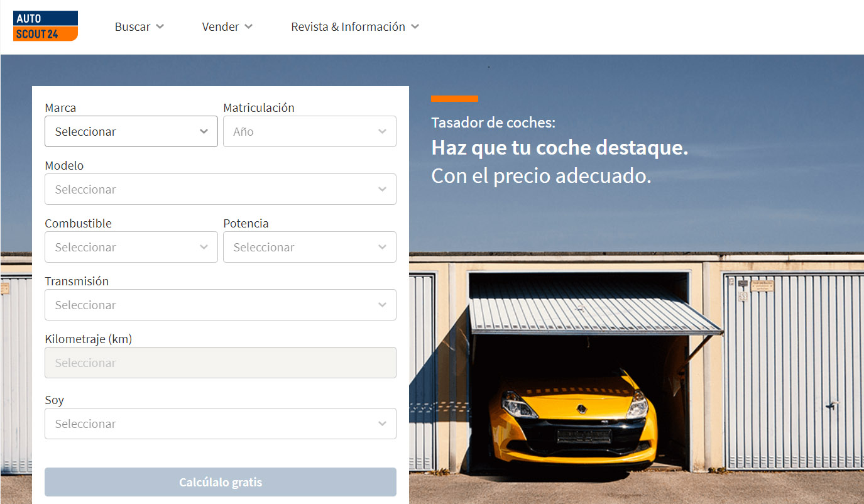Open the Combustible dropdown
The width and height of the screenshot is (864, 504).
click(x=131, y=247)
